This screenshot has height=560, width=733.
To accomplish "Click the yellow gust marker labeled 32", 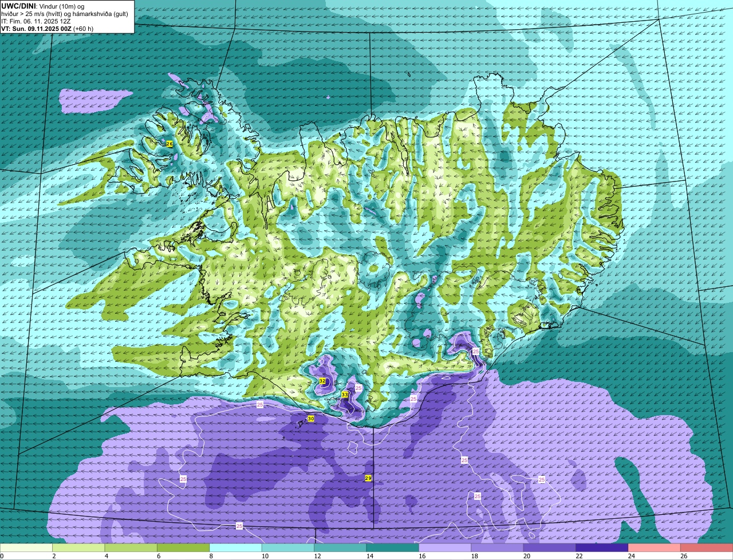I will click(322, 381).
